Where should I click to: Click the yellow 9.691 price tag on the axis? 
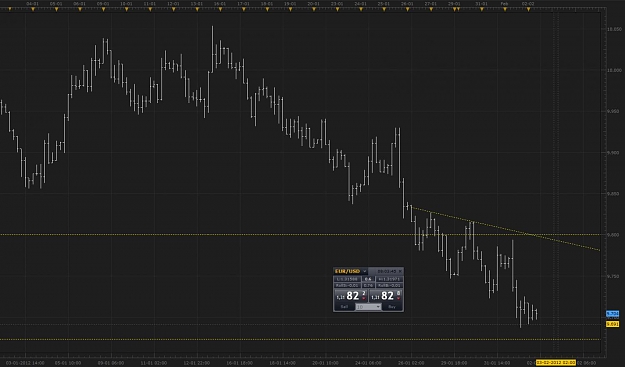[613, 324]
